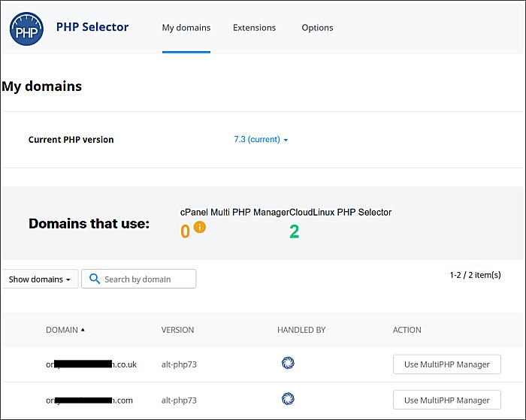Screen dimensions: 526x420
Task: Click the orange cPanel Multi PHP count
Action: tap(185, 232)
